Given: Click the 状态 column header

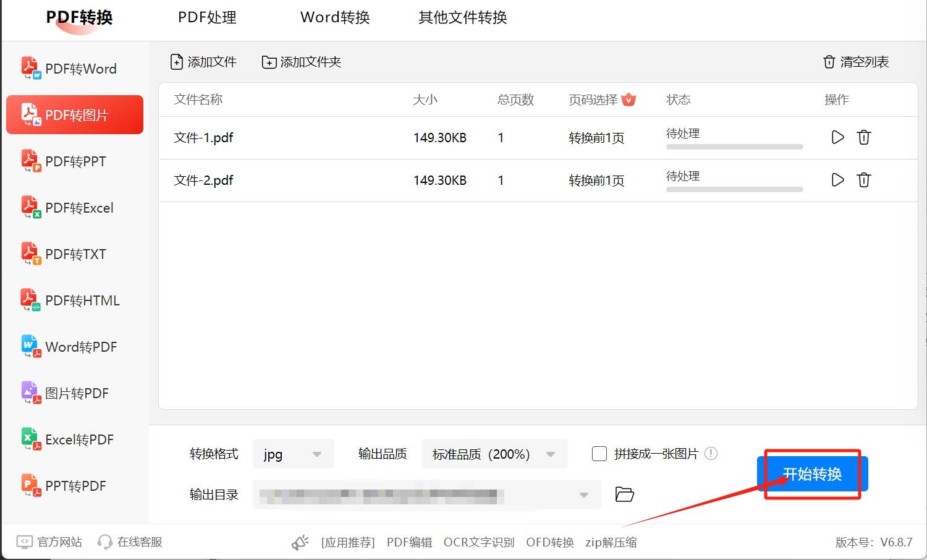Looking at the screenshot, I should [x=678, y=100].
